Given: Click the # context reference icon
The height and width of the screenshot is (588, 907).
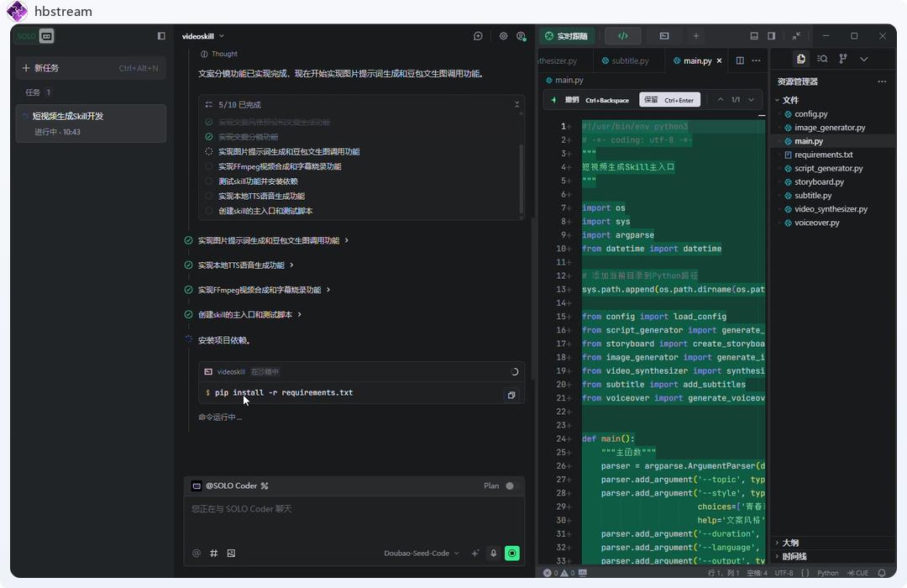Looking at the screenshot, I should tap(213, 554).
